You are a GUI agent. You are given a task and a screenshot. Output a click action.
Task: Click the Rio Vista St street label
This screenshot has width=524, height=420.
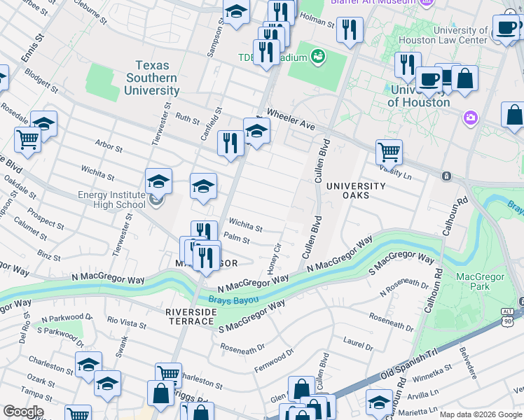[x=127, y=322]
